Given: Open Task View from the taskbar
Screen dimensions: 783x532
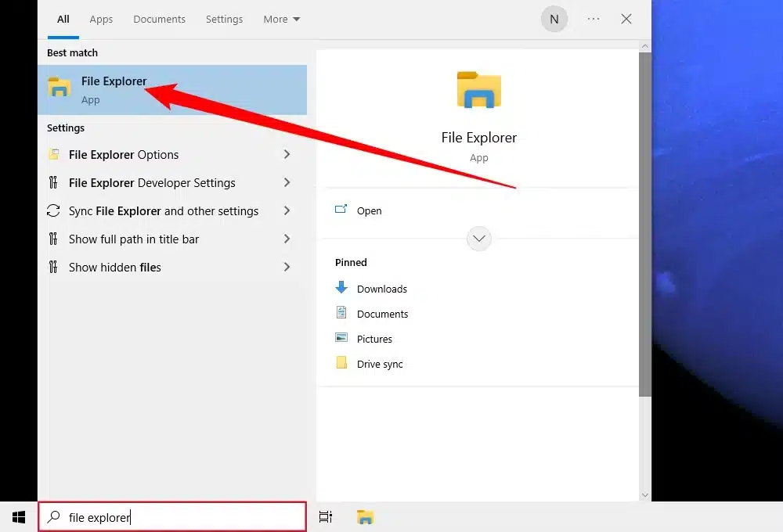Looking at the screenshot, I should 325,516.
